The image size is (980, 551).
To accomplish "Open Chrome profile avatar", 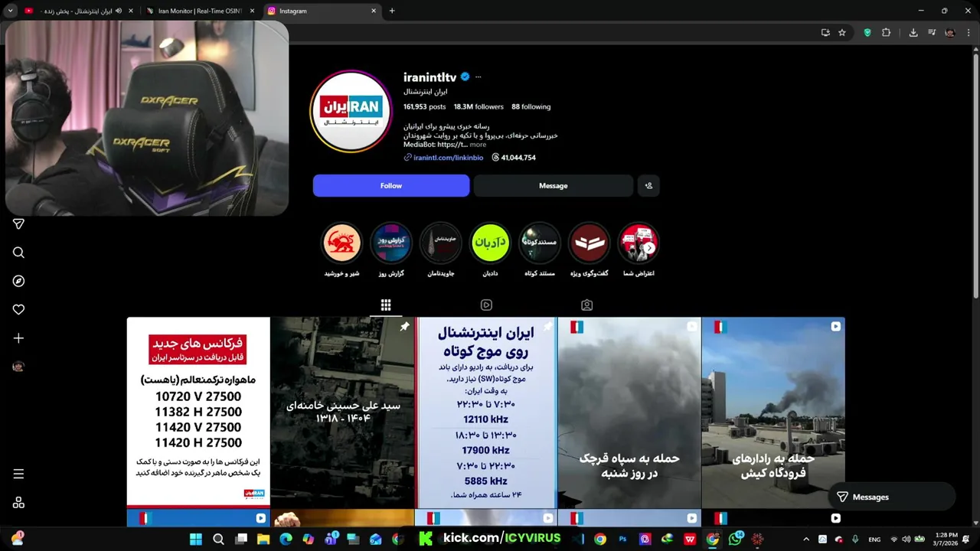I will (950, 33).
